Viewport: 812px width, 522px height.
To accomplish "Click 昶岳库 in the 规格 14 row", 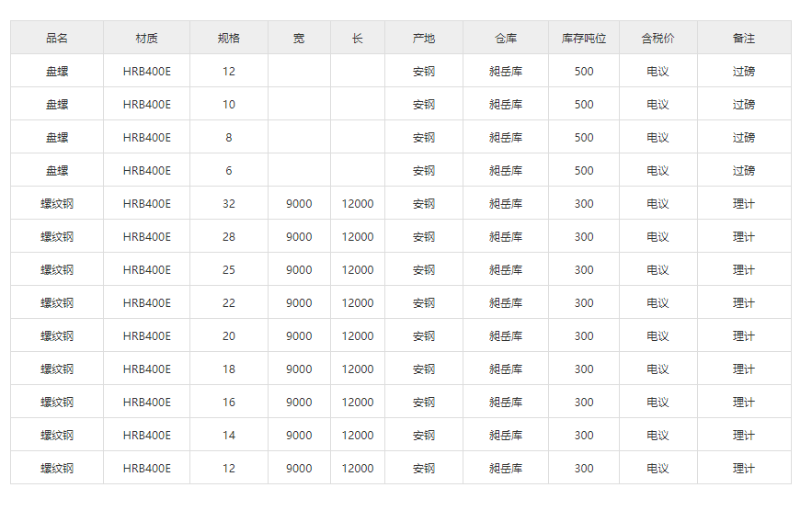I will point(506,435).
